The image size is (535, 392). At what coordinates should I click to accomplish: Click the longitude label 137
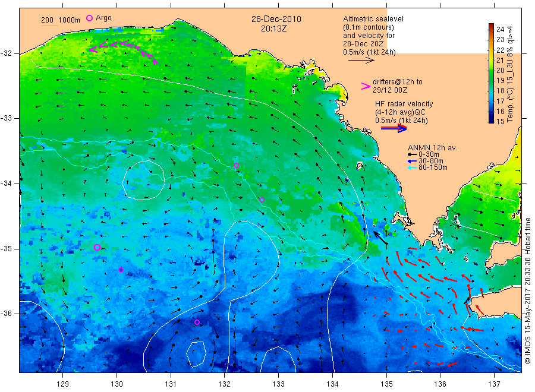494,384
